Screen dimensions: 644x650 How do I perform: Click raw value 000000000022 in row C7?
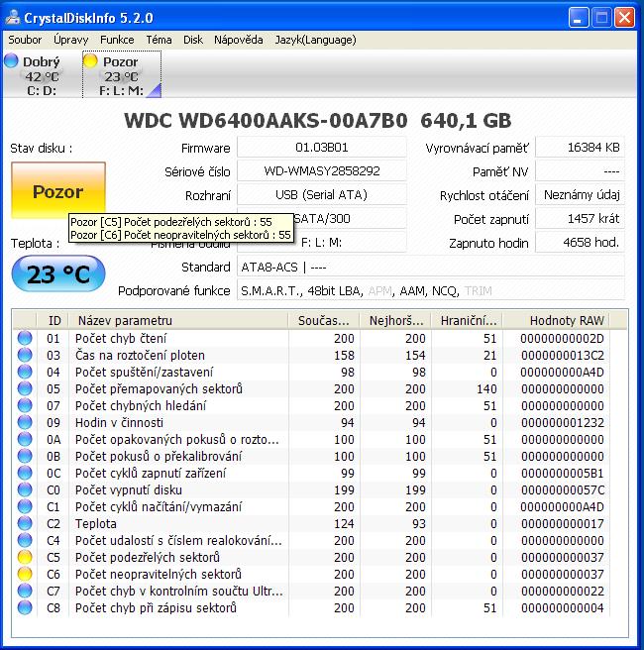point(563,591)
